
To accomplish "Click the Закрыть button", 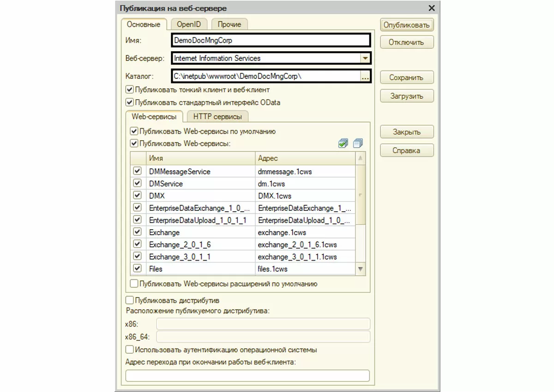I will [x=407, y=132].
